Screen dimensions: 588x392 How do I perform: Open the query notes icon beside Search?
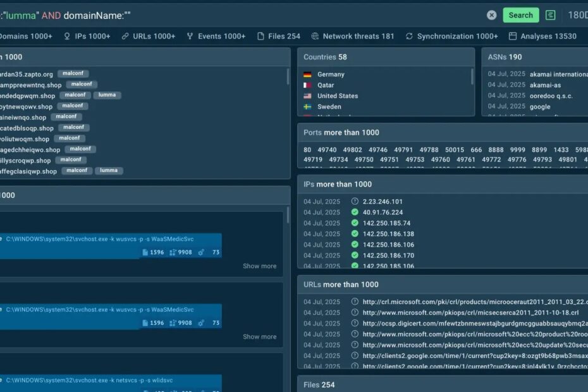pos(551,15)
